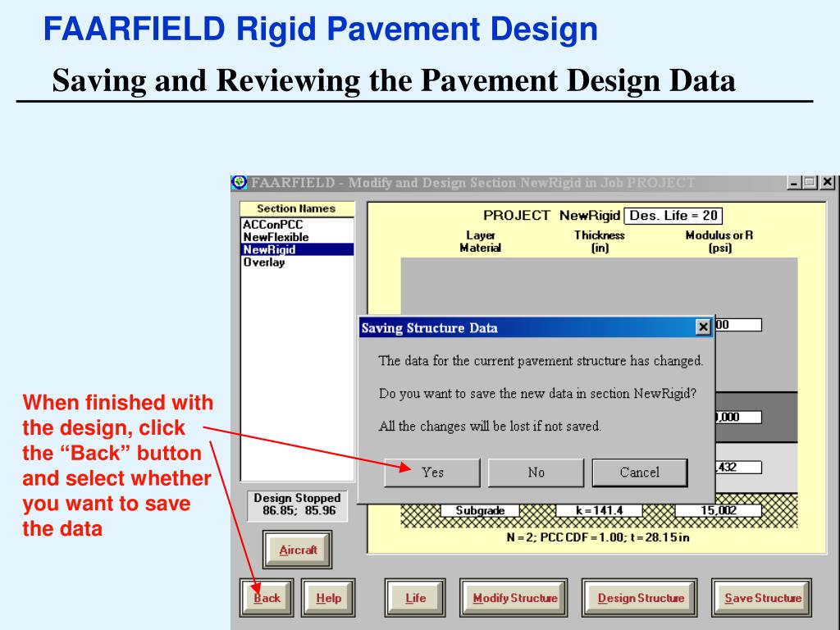Click the Subgrade layer label
Viewport: 840px width, 630px height.
480,510
